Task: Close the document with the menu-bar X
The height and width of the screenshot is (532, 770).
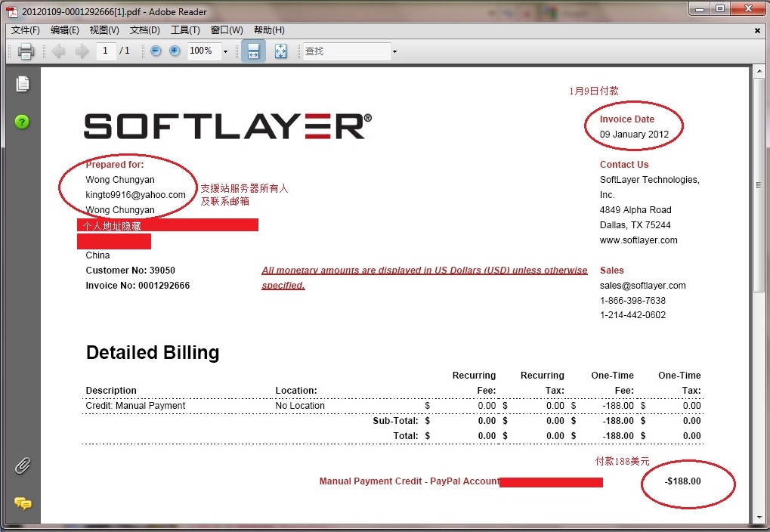Action: (x=757, y=30)
